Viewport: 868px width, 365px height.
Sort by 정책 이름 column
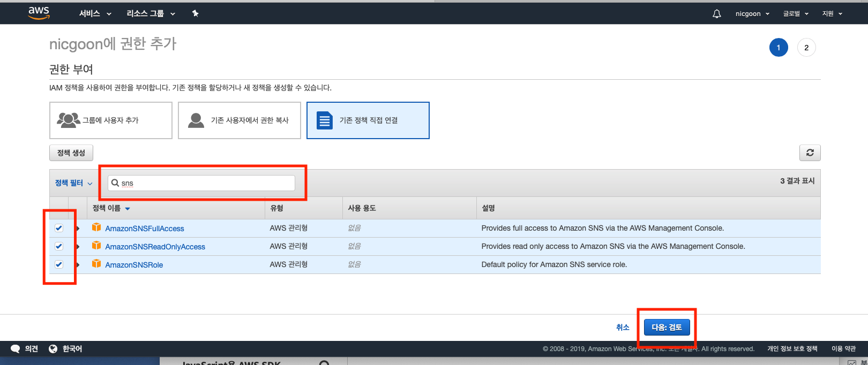[x=111, y=208]
